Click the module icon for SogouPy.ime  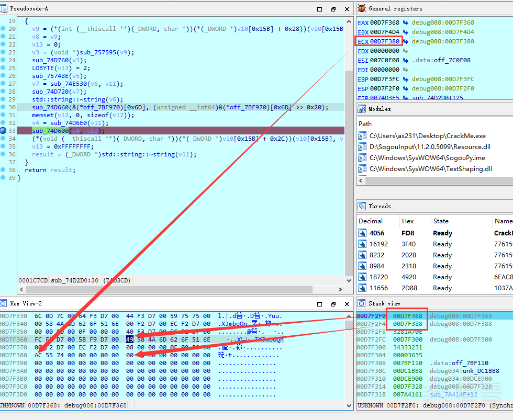coord(362,158)
